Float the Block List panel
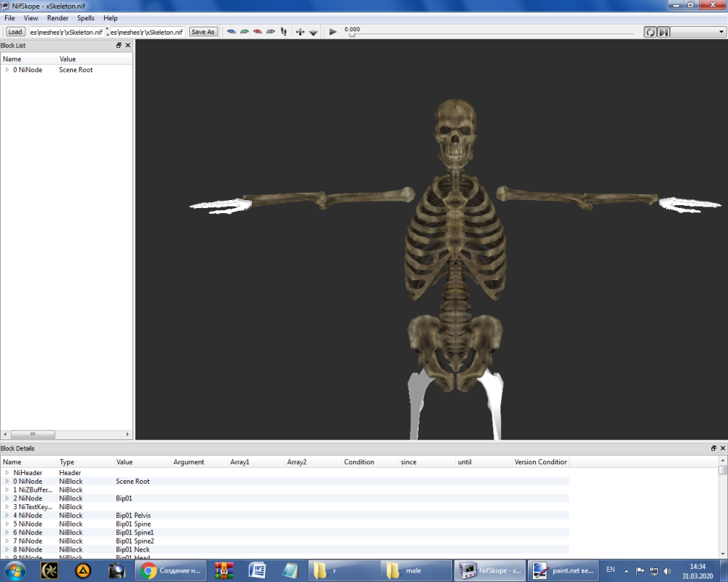Image resolution: width=728 pixels, height=582 pixels. tap(119, 45)
